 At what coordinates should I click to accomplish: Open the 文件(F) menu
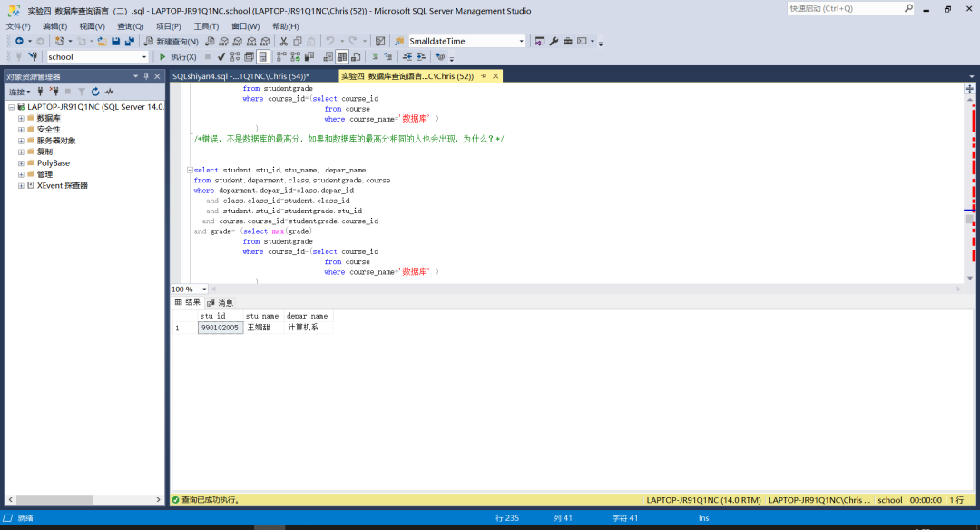(18, 26)
